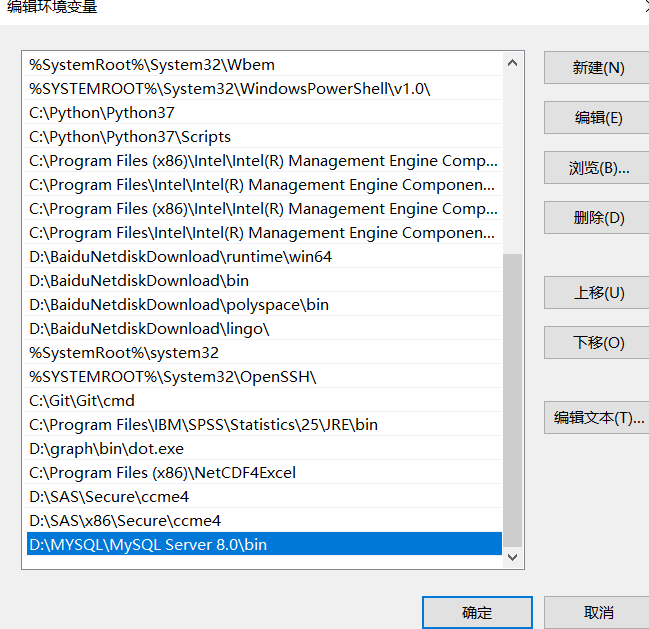
Task: Click the path list scroll down arrow
Action: pyautogui.click(x=512, y=557)
